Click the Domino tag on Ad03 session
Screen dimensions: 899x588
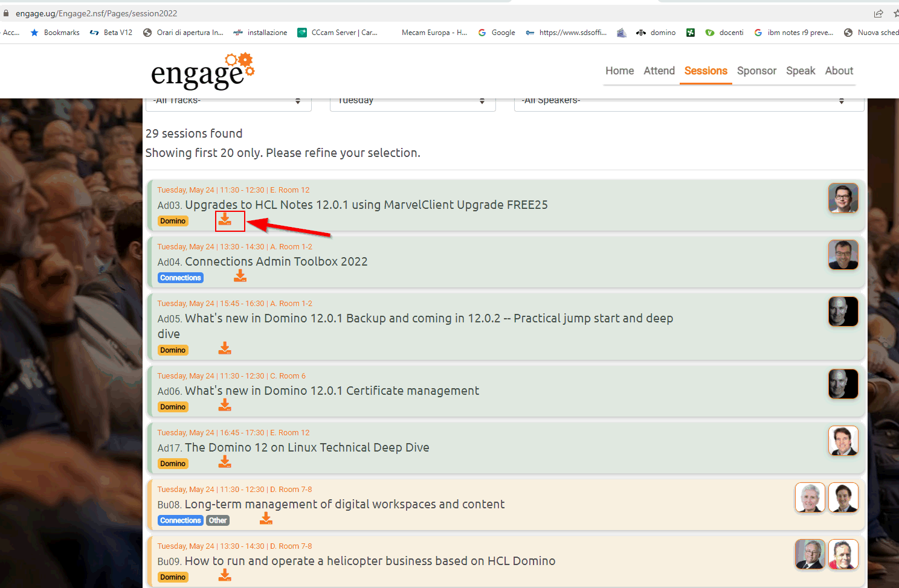tap(173, 221)
